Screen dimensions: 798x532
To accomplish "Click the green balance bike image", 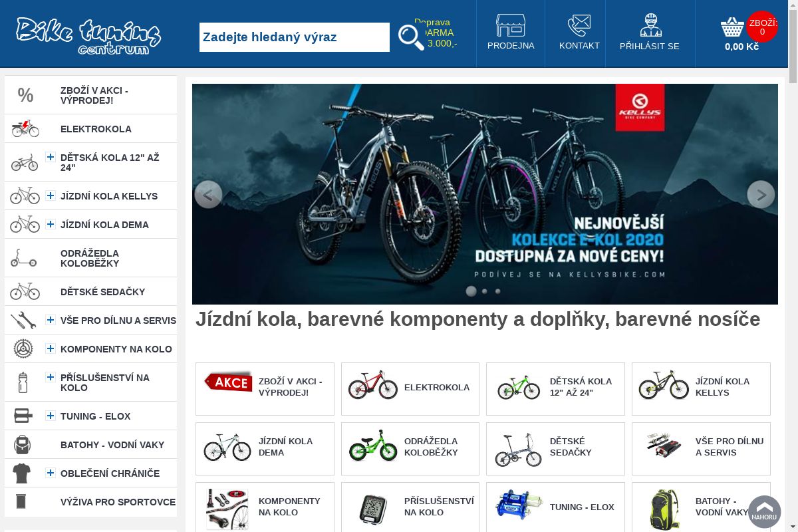I will click(373, 446).
